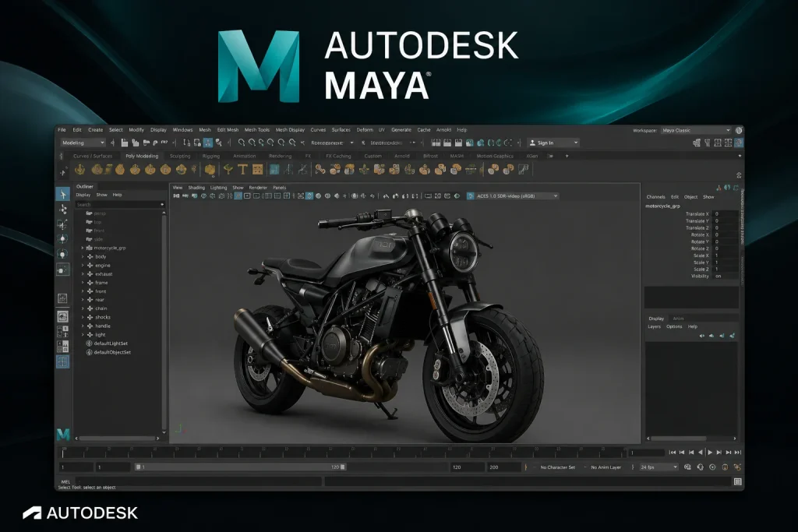Switch to the Anim layer tab
This screenshot has height=532, width=798.
pos(679,319)
